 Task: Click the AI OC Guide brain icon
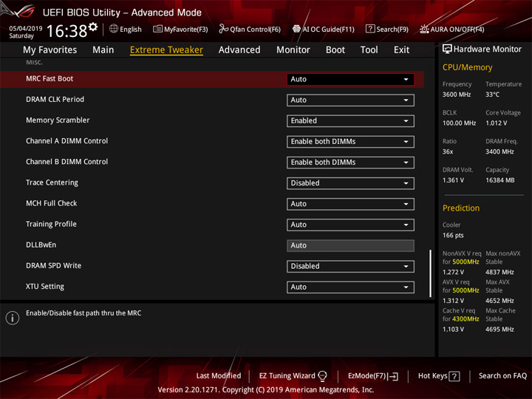[296, 29]
